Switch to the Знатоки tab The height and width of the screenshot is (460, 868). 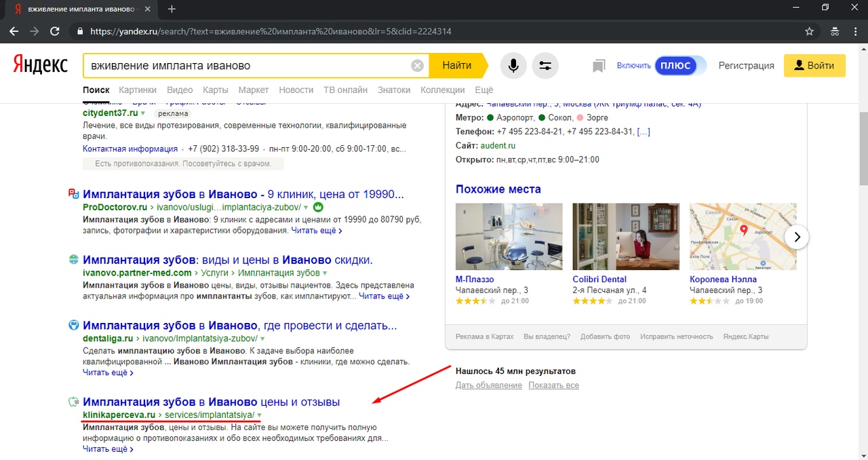[x=394, y=90]
